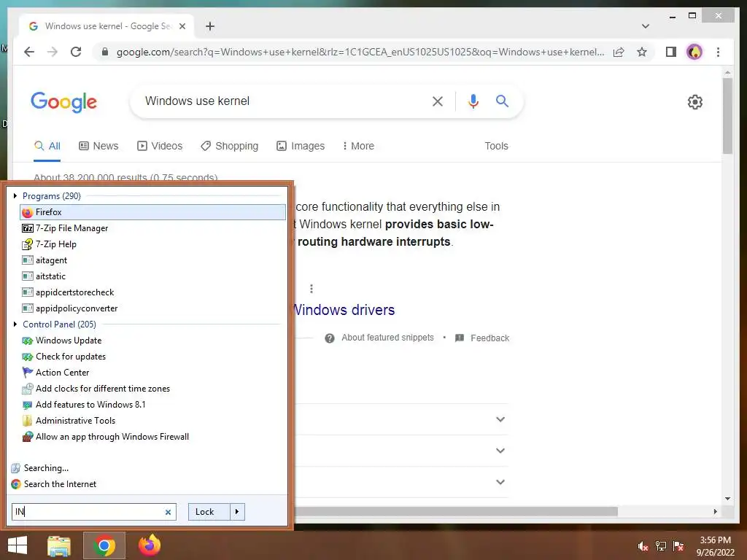Image resolution: width=747 pixels, height=560 pixels.
Task: Select the aitagent program entry
Action: tap(152, 260)
